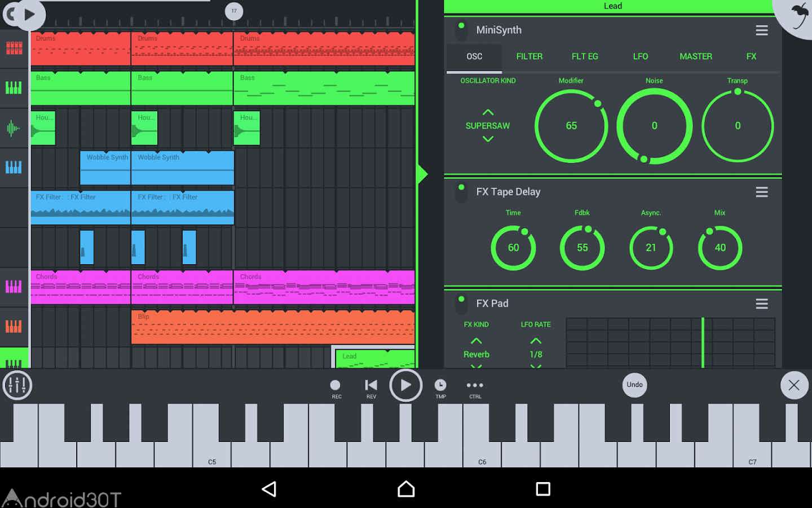The width and height of the screenshot is (812, 508).
Task: Open the MiniSynth hamburger menu
Action: coord(762,30)
